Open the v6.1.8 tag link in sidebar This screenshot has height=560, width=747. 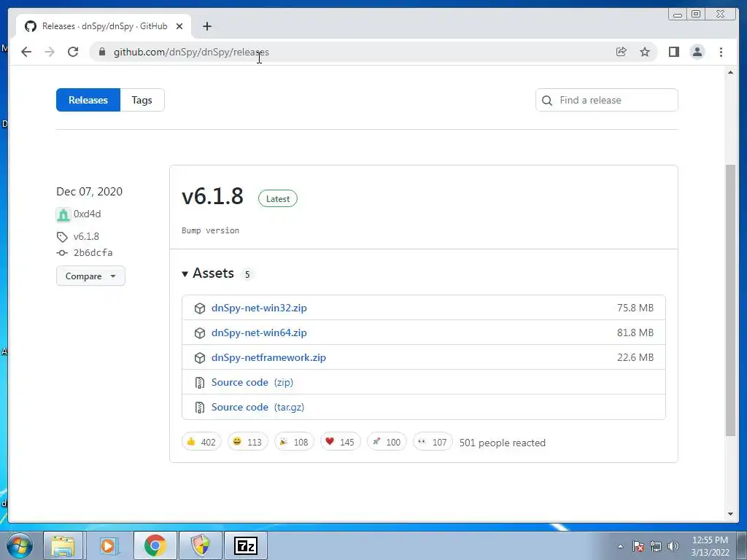[86, 236]
